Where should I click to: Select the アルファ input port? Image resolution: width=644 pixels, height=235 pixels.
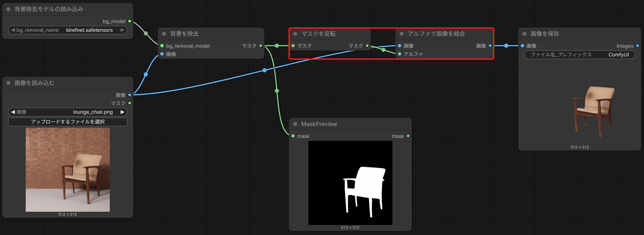(400, 54)
